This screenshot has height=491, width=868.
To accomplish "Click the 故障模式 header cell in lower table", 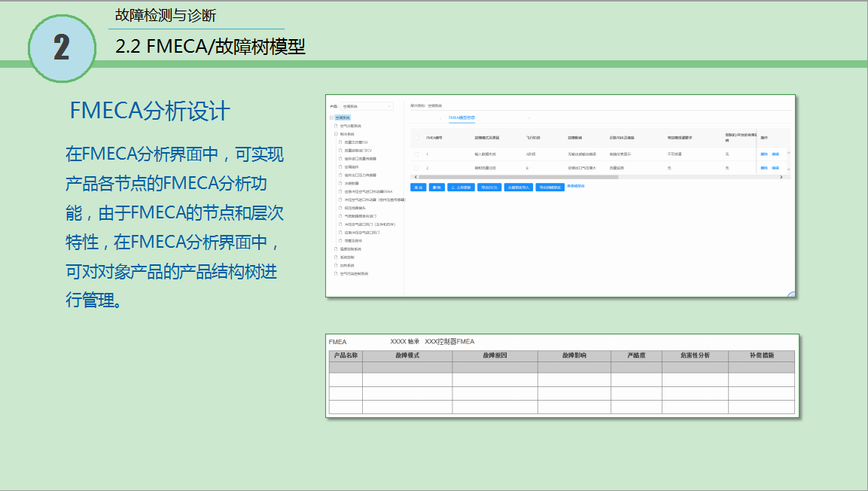I will pos(407,355).
